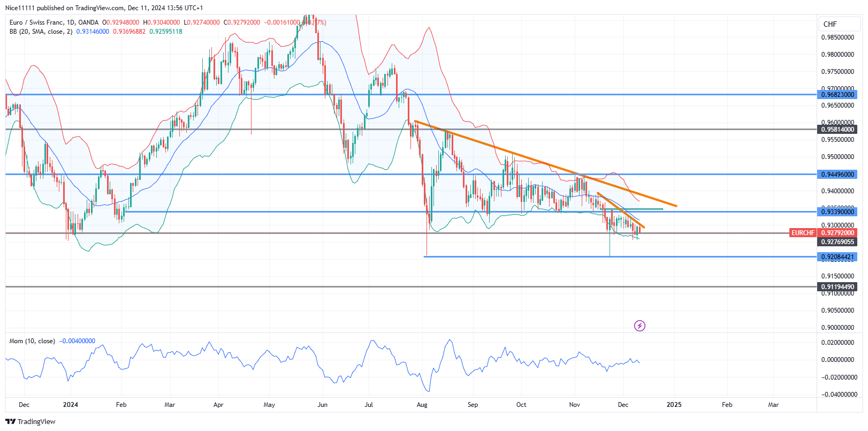
Task: Click the 2024 label on the time axis
Action: coord(71,405)
